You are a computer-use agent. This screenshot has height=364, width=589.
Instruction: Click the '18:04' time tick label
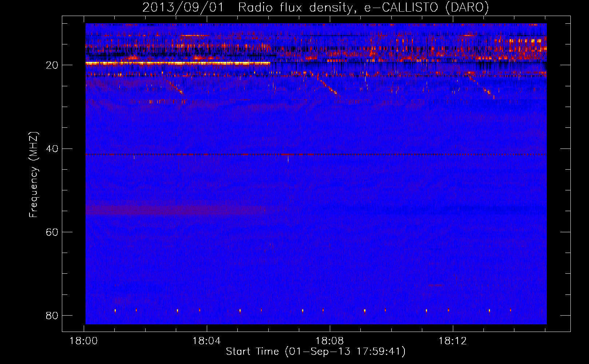click(x=207, y=341)
